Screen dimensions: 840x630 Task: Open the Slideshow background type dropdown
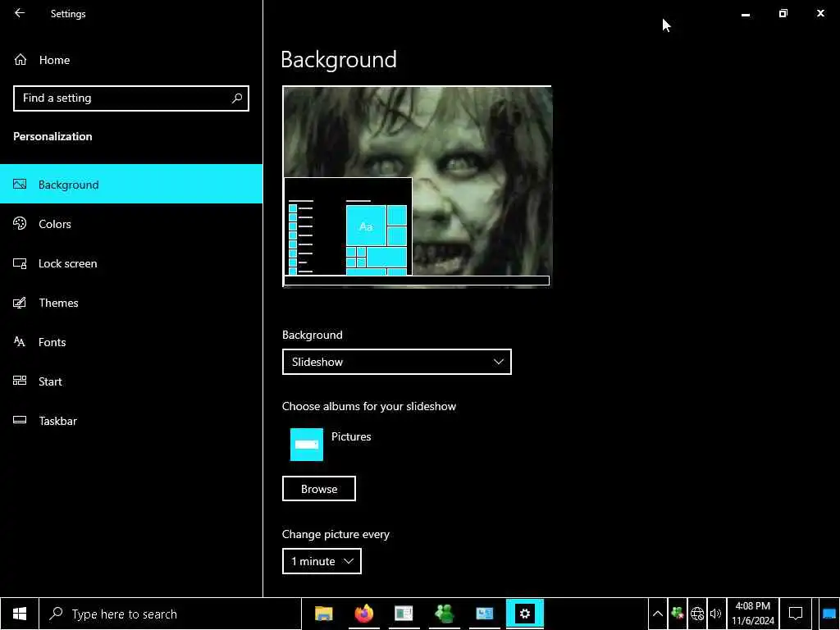coord(397,362)
